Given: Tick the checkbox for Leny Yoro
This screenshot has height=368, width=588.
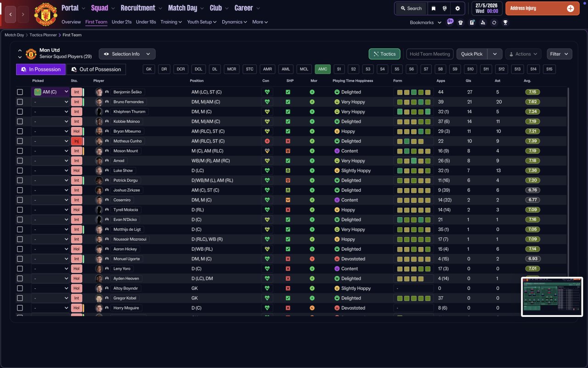Looking at the screenshot, I should (20, 269).
